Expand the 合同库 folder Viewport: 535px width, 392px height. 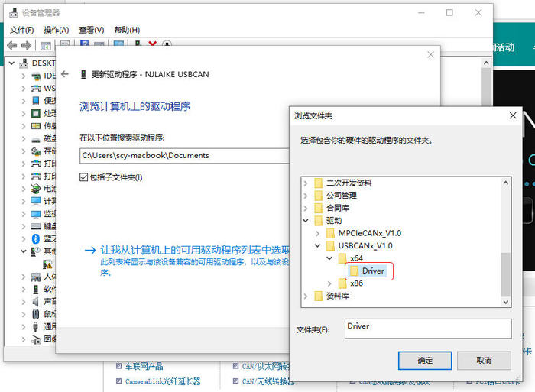[306, 208]
